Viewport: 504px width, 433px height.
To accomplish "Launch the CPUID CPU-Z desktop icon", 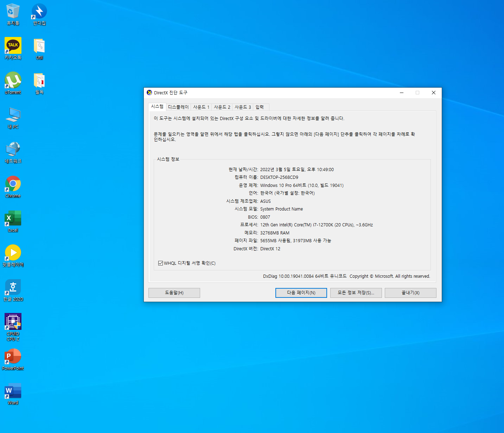I will [x=13, y=327].
